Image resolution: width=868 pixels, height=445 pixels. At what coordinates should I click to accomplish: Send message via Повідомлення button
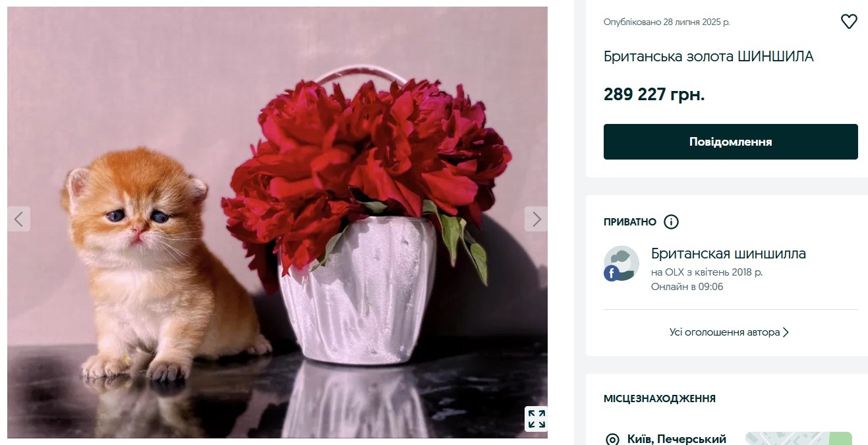(731, 142)
